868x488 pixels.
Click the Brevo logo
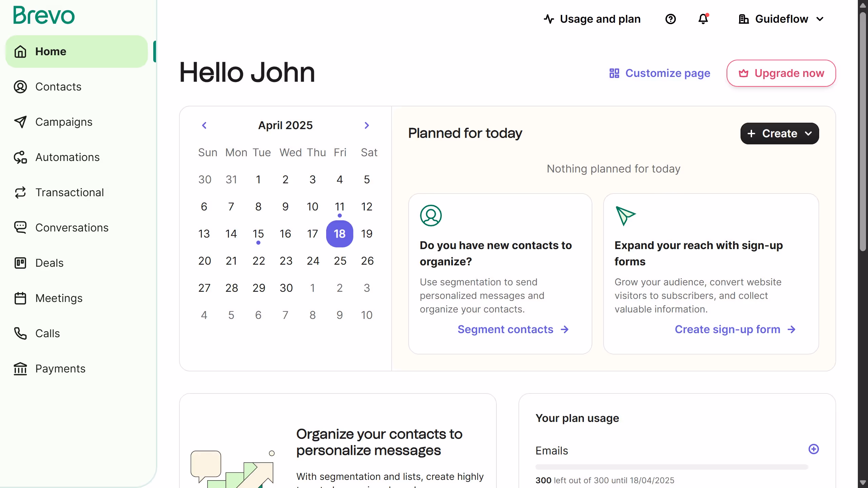44,16
